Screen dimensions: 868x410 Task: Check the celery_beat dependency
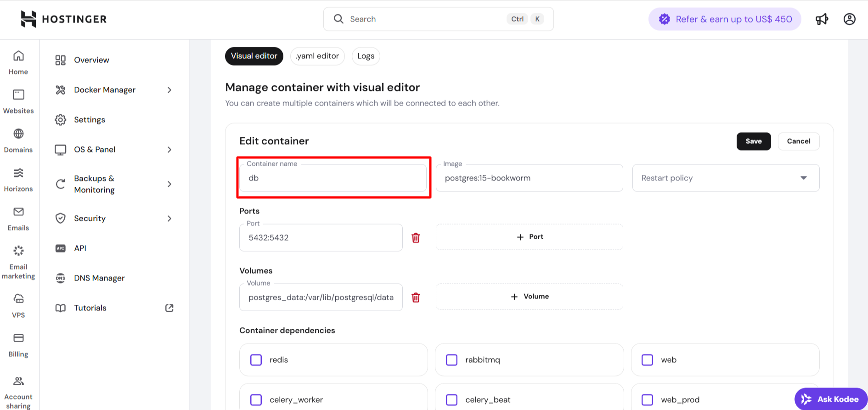451,399
